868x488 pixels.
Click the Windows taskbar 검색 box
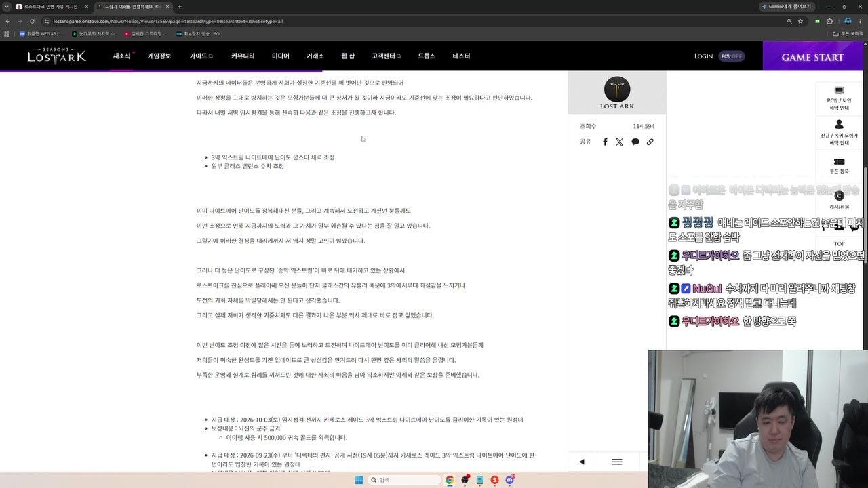[x=404, y=480]
